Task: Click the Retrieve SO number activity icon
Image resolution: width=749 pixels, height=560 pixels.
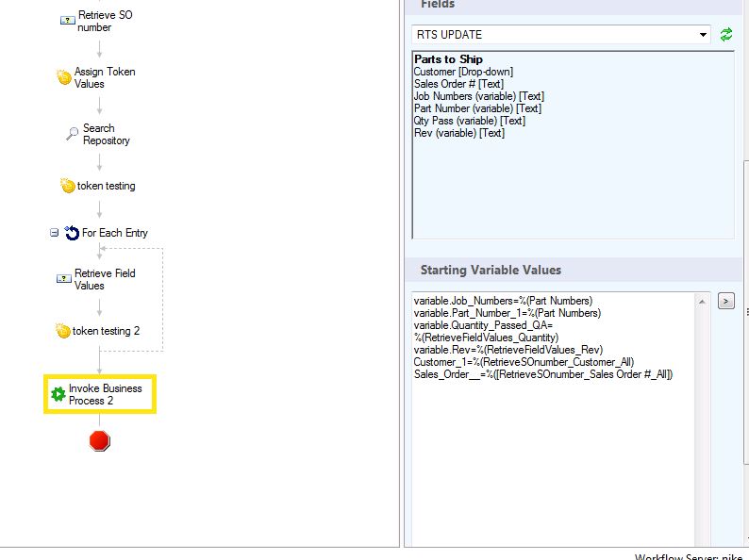Action: point(67,21)
